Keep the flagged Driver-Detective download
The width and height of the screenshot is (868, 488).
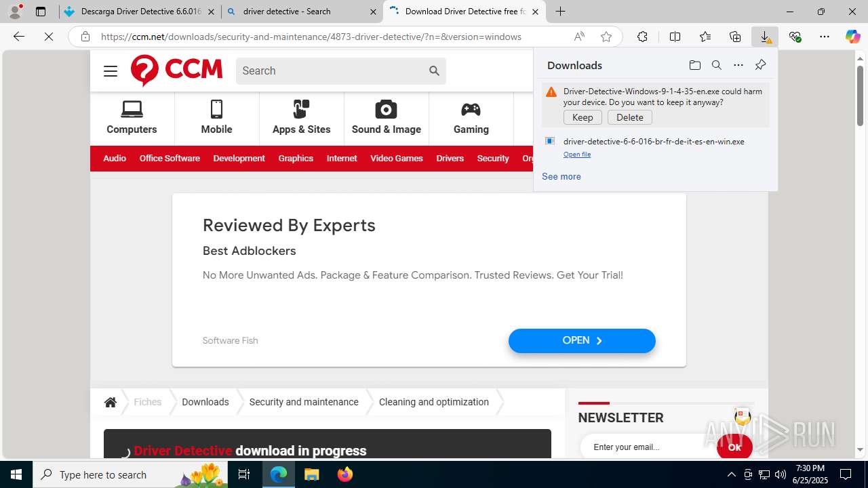pyautogui.click(x=583, y=117)
